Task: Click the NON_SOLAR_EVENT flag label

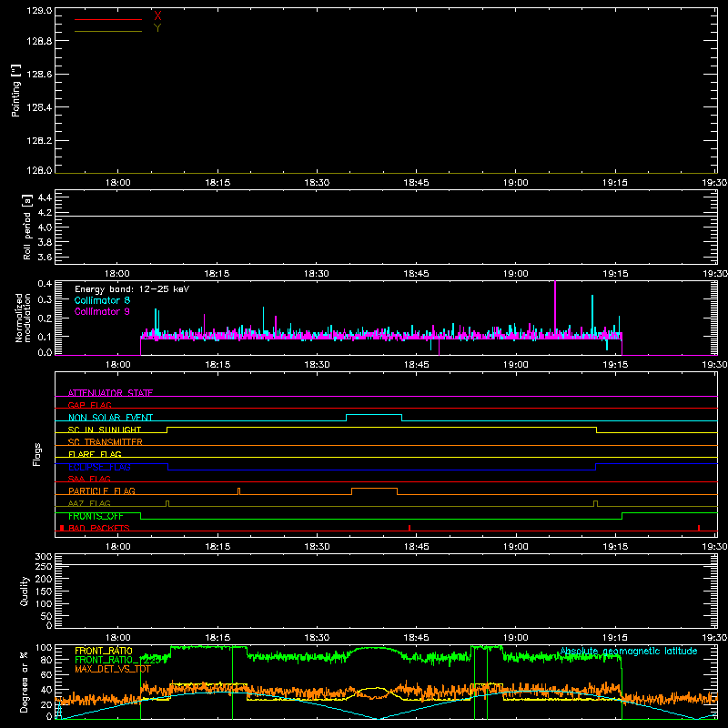Action: click(110, 418)
